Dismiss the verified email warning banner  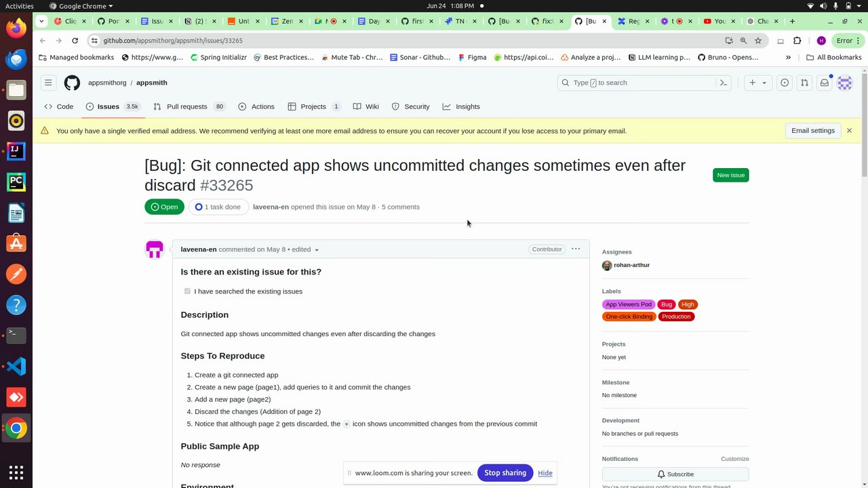point(849,131)
